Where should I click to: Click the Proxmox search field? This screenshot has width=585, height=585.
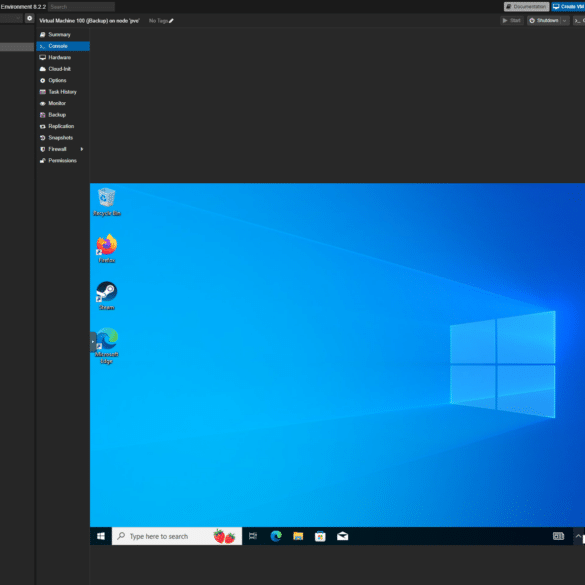click(81, 7)
